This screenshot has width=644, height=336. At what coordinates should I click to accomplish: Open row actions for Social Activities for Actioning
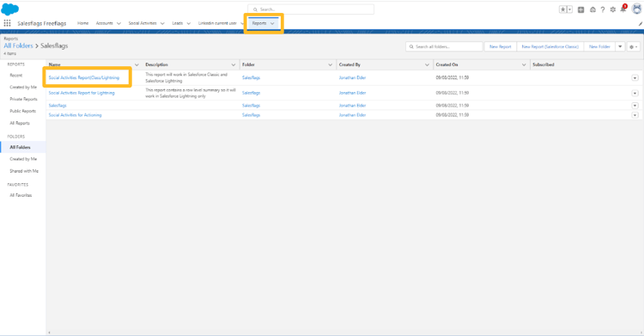tap(635, 115)
